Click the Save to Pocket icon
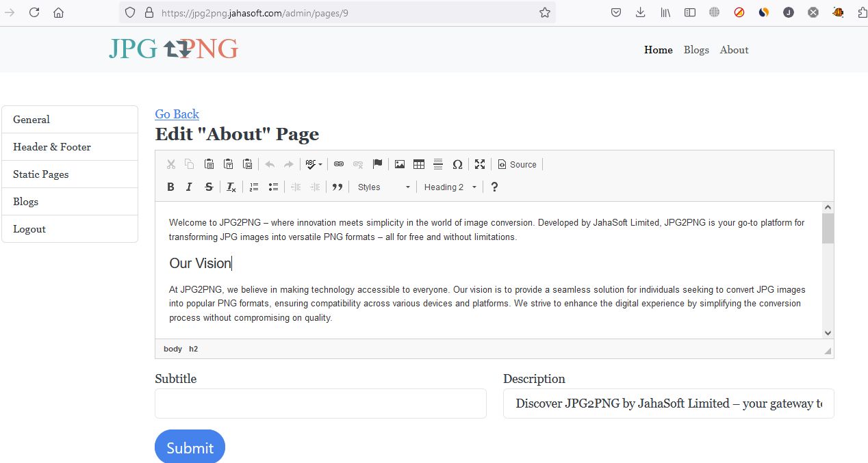 pyautogui.click(x=616, y=12)
